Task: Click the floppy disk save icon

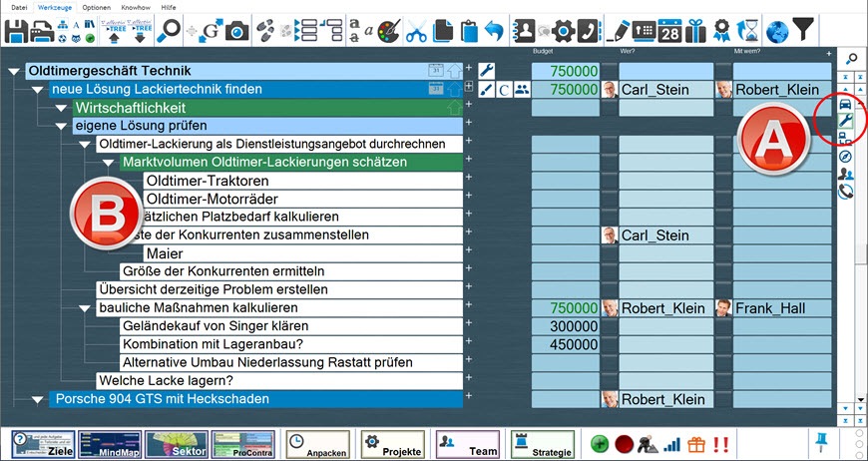Action: coord(15,30)
